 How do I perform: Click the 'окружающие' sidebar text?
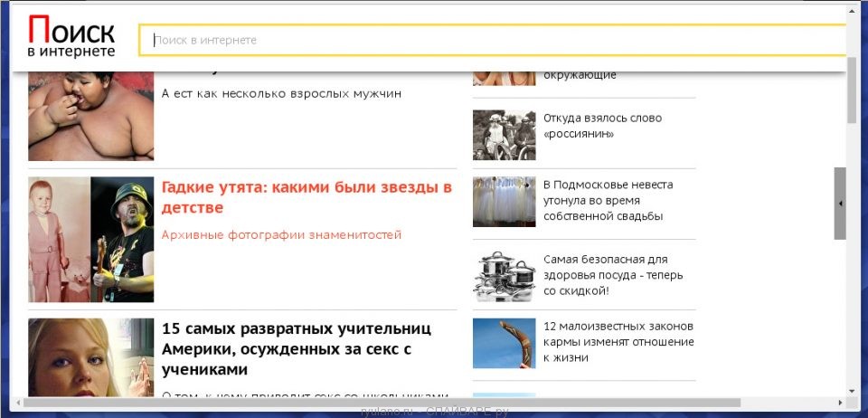(x=580, y=75)
